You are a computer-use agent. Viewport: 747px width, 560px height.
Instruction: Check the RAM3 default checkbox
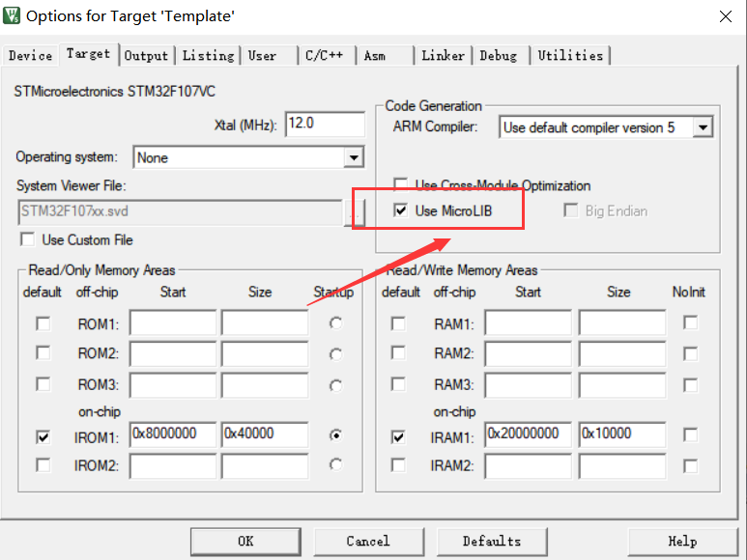point(398,384)
